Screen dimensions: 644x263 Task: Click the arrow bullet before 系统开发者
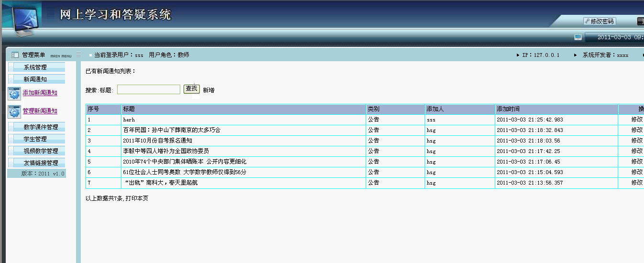[575, 55]
